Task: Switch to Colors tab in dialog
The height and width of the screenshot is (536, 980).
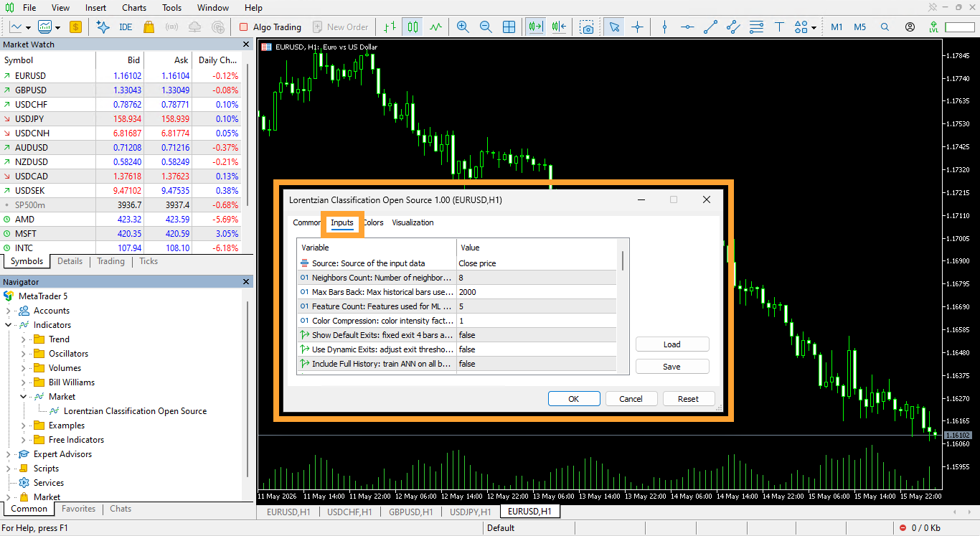Action: pos(374,222)
